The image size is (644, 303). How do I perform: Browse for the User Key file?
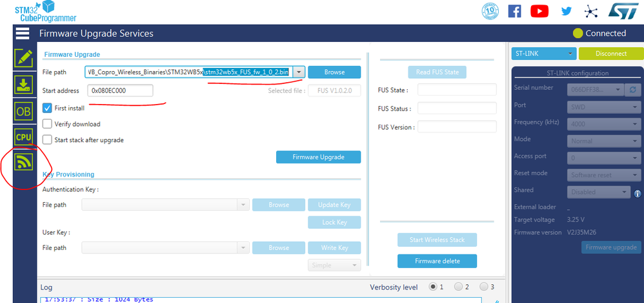279,248
